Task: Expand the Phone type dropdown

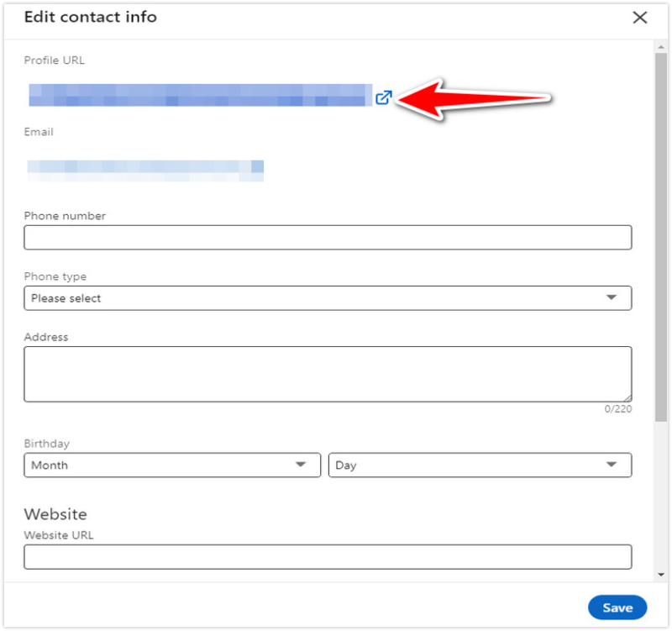Action: (x=328, y=298)
